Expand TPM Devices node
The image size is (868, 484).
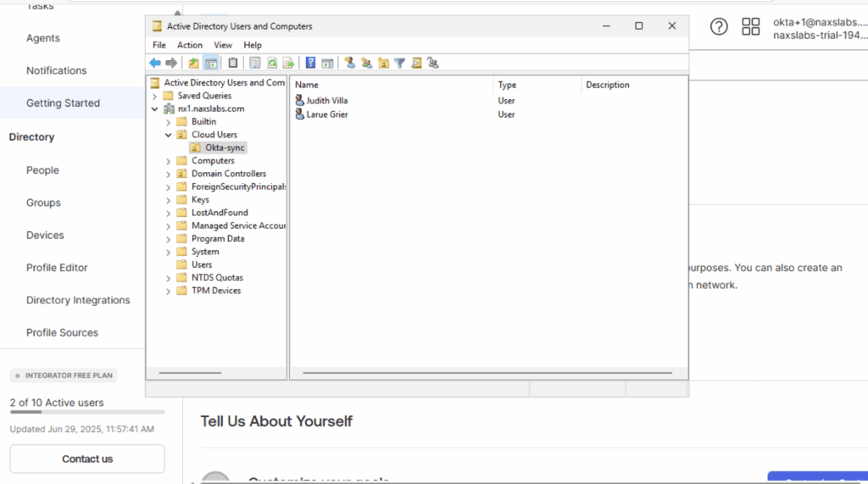[169, 291]
